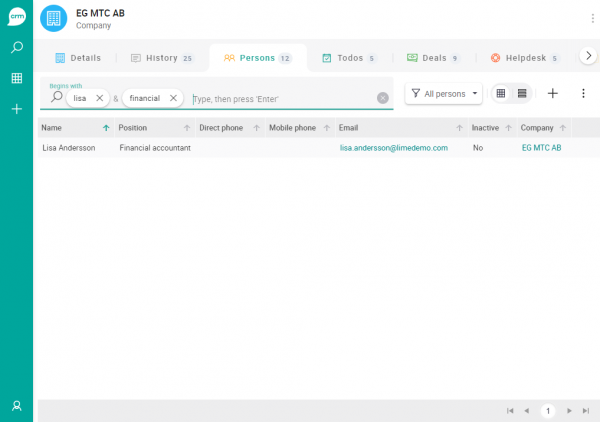
Task: Remove the 'financial' search filter chip
Action: coord(173,98)
